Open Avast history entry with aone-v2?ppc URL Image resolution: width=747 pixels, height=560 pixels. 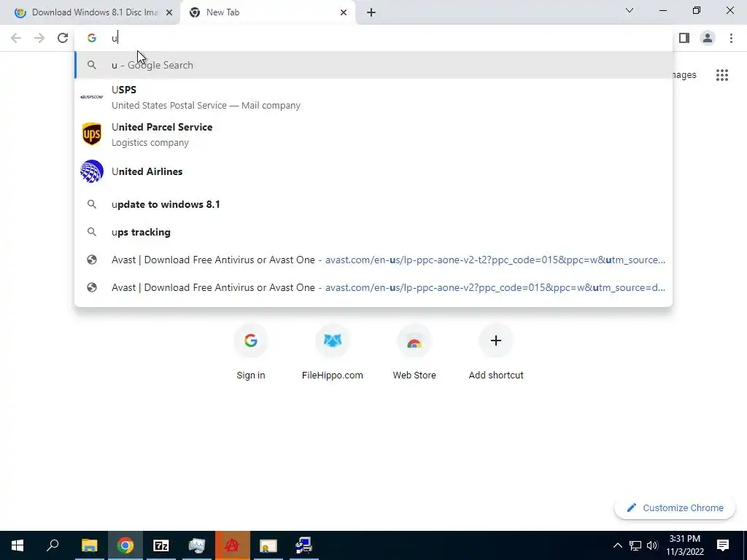pyautogui.click(x=373, y=287)
